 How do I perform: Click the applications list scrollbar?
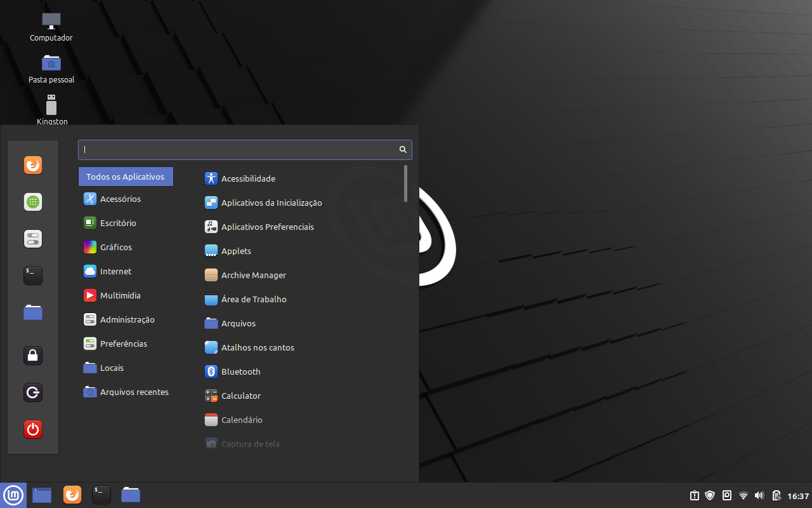pos(405,184)
